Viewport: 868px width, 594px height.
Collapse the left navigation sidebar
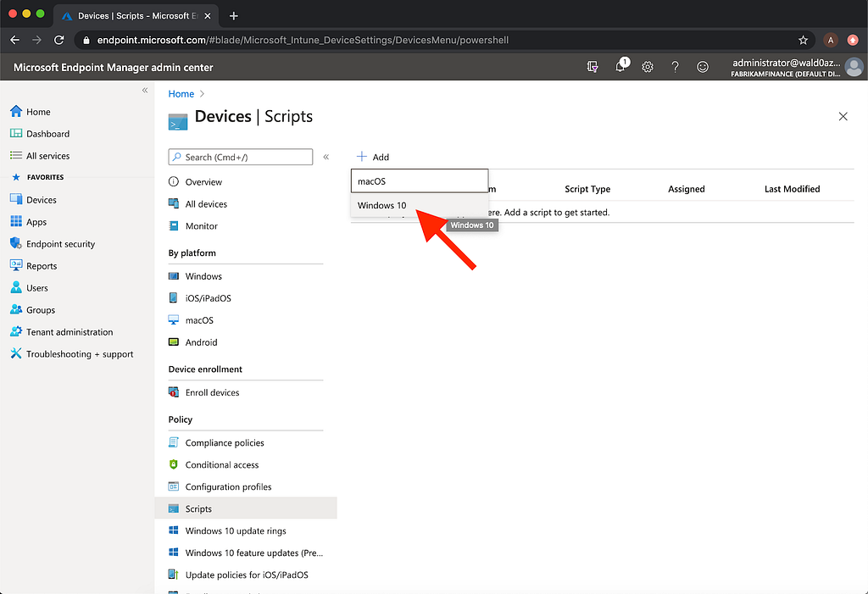[x=144, y=90]
